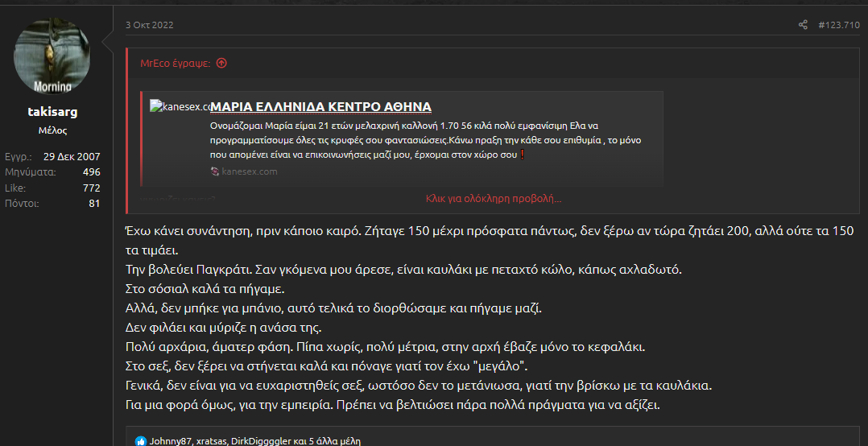Click the Like count 772 in the user panel
The image size is (868, 446).
pos(91,188)
